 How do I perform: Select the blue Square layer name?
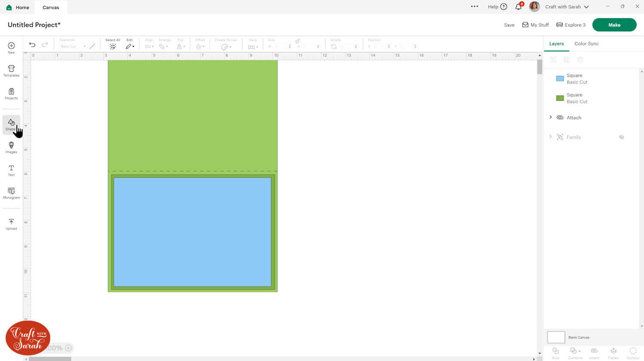tap(574, 76)
